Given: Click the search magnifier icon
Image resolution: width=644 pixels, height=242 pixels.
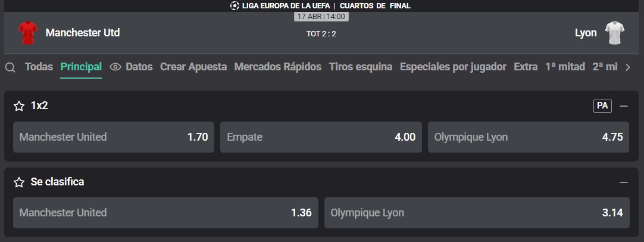Looking at the screenshot, I should coord(10,67).
